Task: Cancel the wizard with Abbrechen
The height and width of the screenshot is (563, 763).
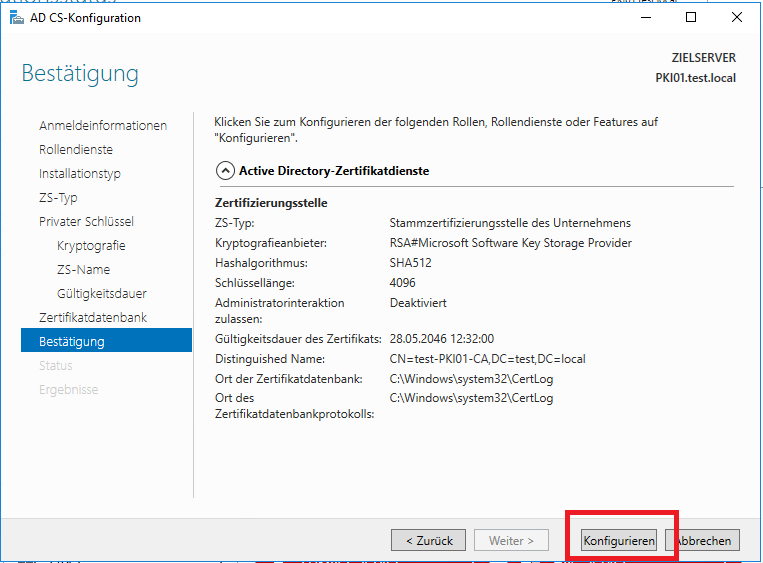Action: (706, 541)
